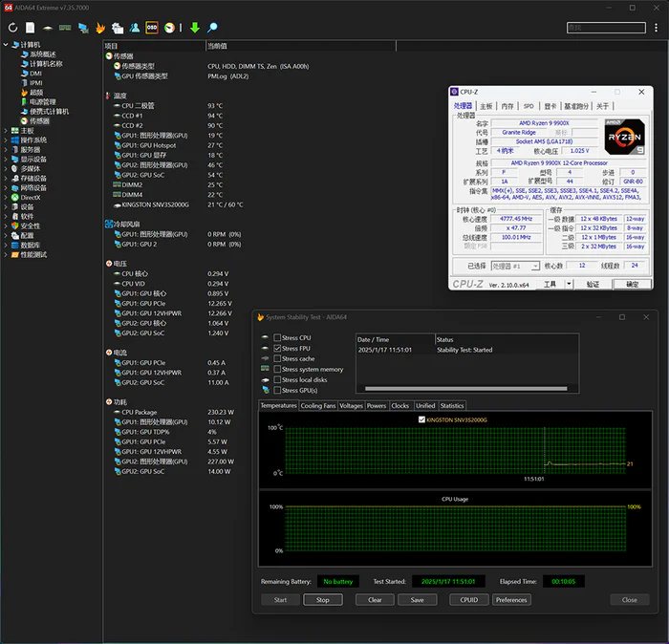Toggle the KINGSTON SNV3S2000G graph checkbox
The width and height of the screenshot is (669, 644).
422,419
